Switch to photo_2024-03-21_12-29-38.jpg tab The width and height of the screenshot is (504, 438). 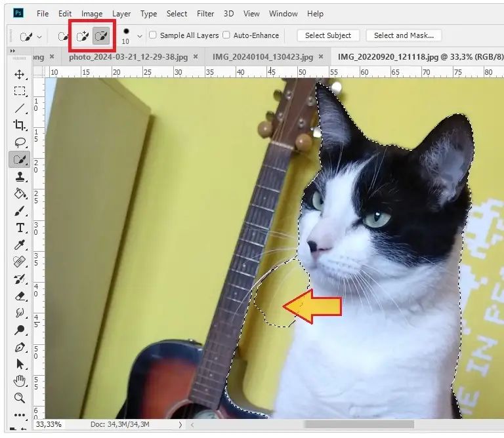(128, 57)
